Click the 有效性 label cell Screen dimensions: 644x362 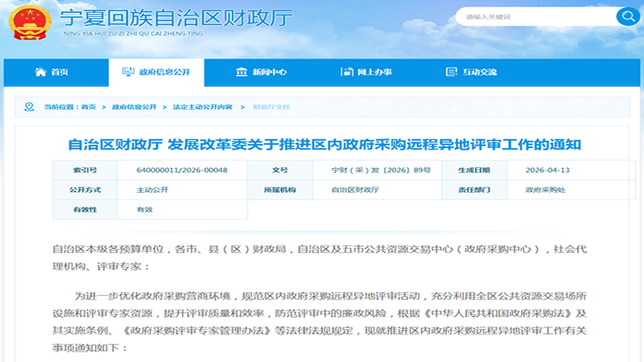click(85, 209)
